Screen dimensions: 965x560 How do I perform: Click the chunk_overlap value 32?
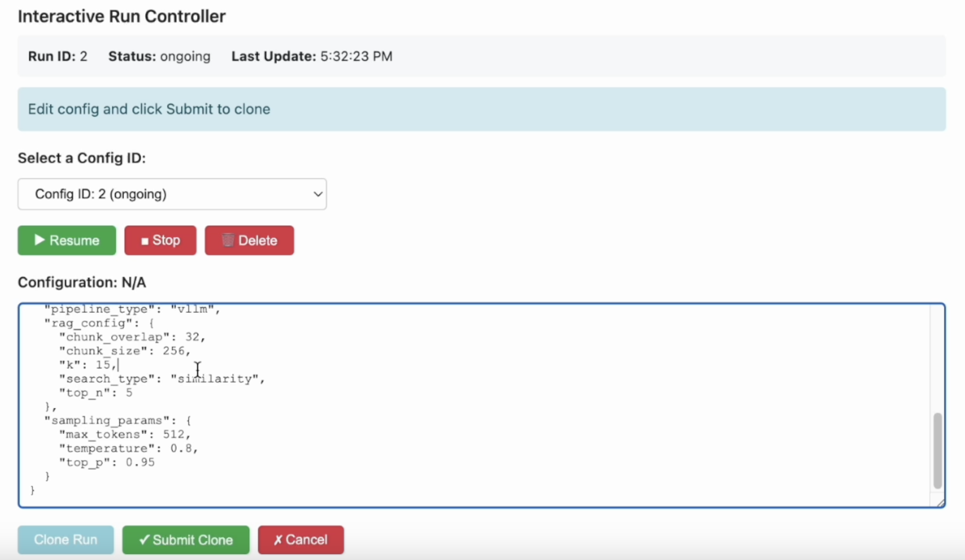pos(192,337)
